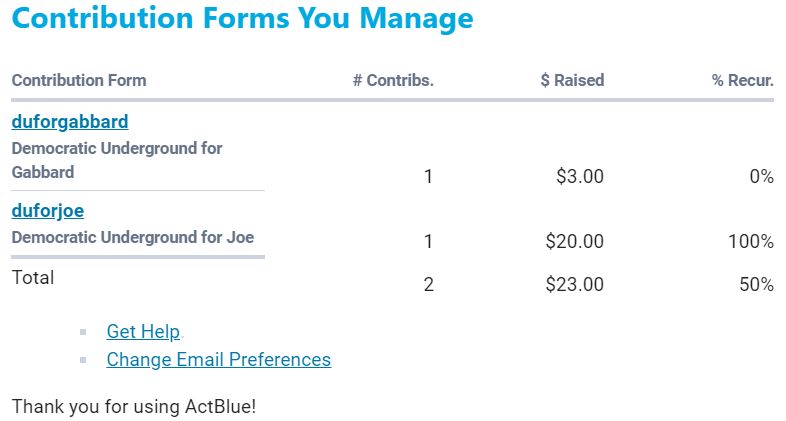Open Change Email Preferences link

tap(218, 359)
